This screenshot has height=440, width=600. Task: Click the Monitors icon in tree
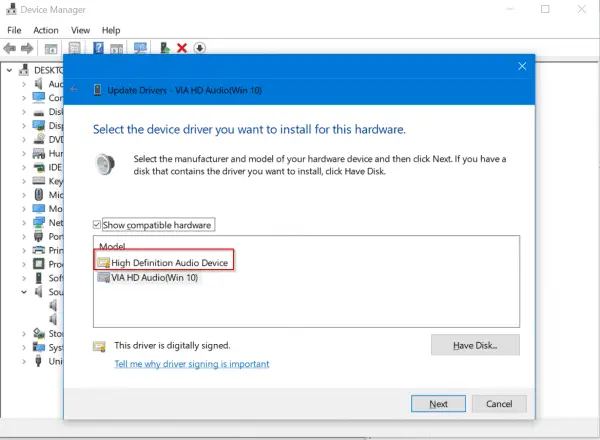[x=39, y=209]
